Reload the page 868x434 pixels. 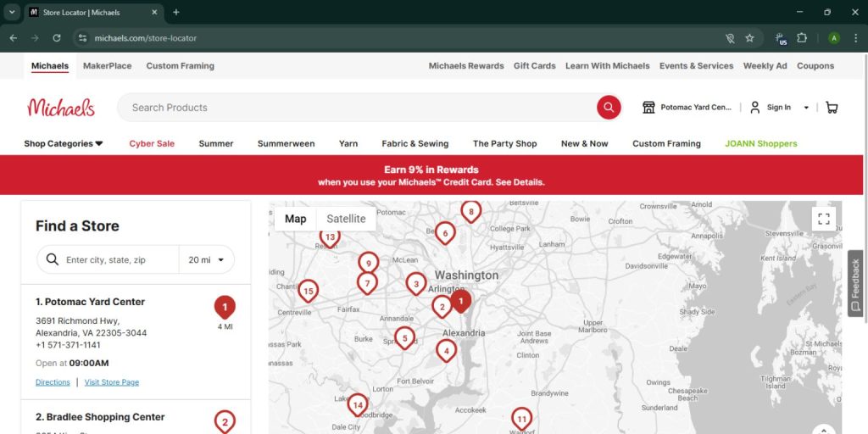point(57,38)
